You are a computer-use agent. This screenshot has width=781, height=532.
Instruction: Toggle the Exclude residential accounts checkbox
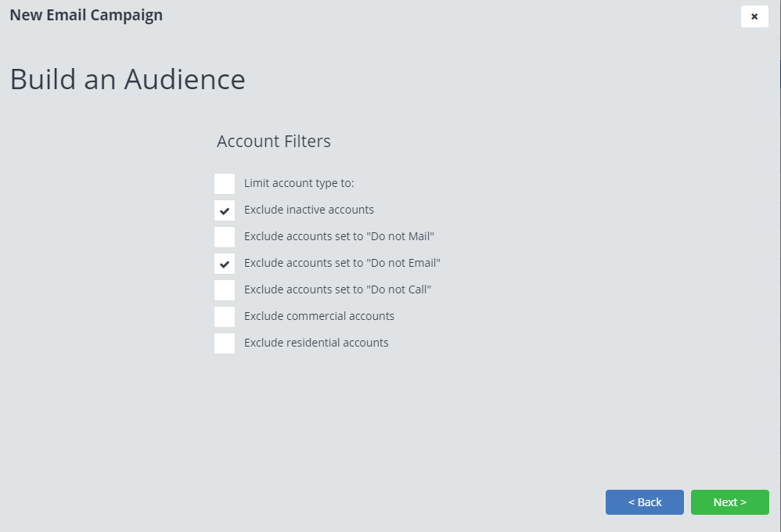pos(225,343)
